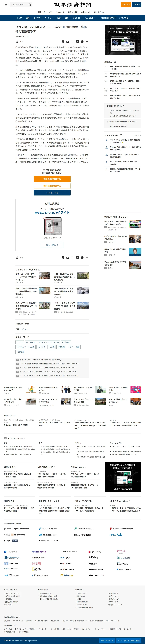
Task: Open the NIKKEI Mobility logo in related sites
Action: click(48, 529)
